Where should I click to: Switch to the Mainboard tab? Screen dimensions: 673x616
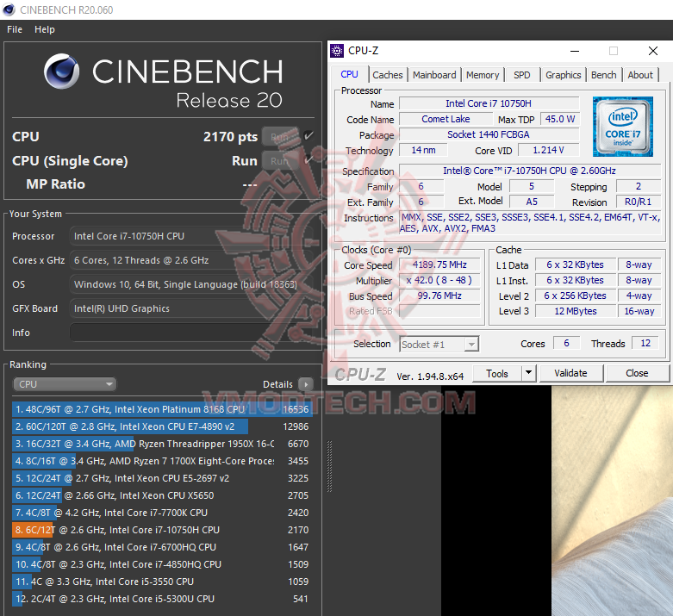(x=434, y=75)
